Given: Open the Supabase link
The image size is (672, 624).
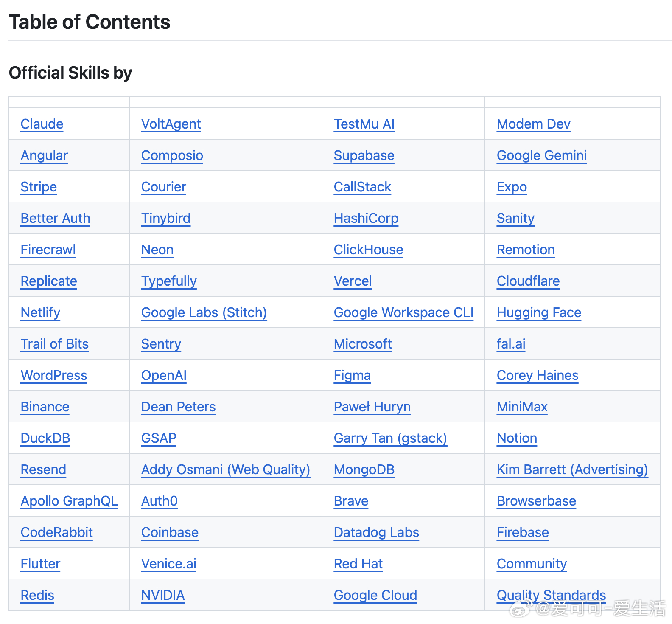Looking at the screenshot, I should click(364, 155).
